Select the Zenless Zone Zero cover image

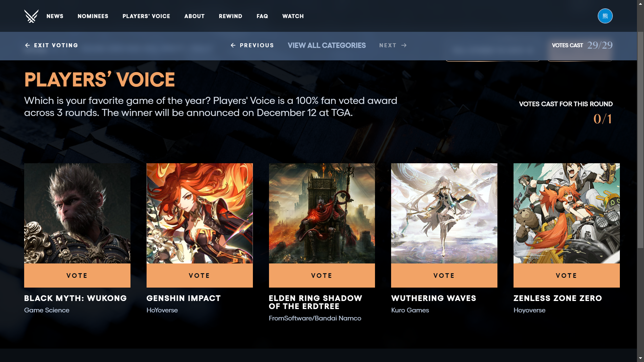point(567,213)
